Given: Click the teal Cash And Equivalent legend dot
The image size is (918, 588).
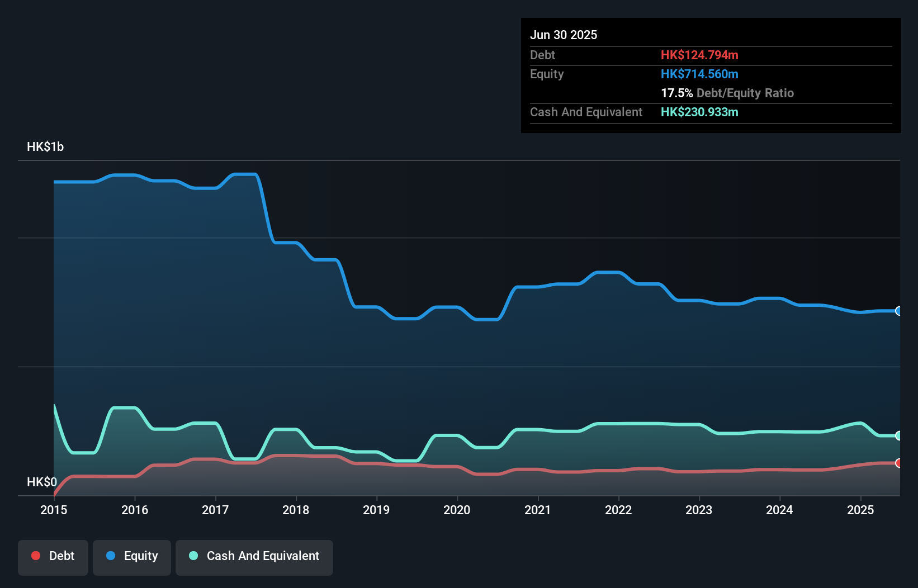Looking at the screenshot, I should click(x=193, y=556).
